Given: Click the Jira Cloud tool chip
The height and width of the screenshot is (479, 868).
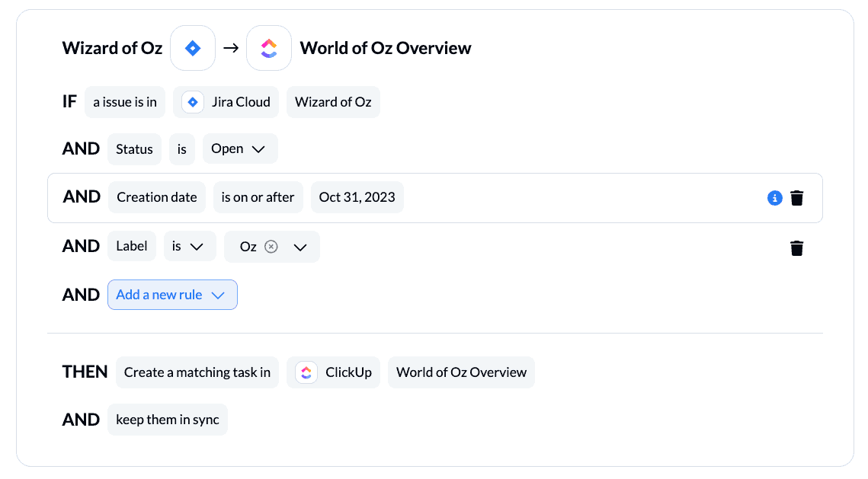Looking at the screenshot, I should (x=226, y=102).
